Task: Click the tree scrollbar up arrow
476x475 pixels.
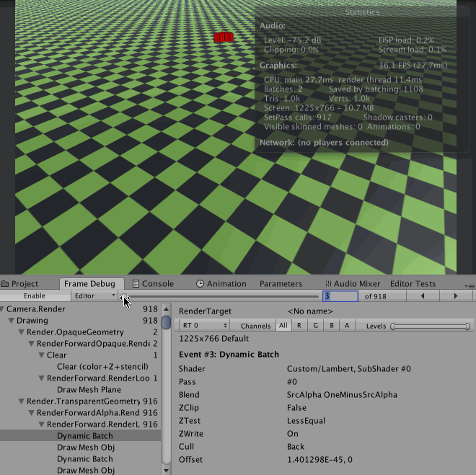Action: pos(166,309)
